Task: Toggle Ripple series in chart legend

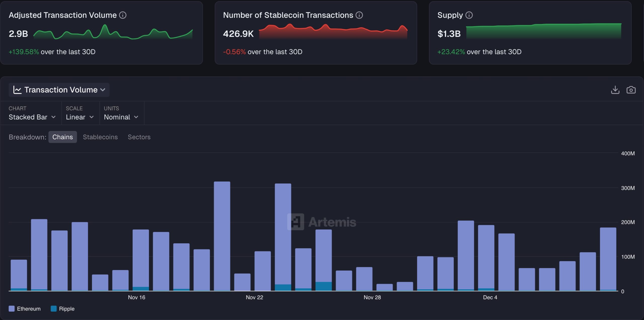Action: click(x=66, y=309)
